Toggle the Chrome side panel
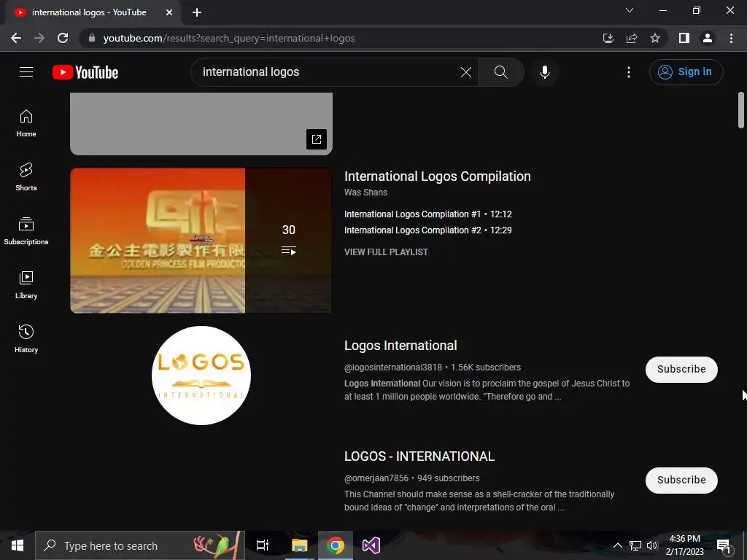 pos(684,38)
